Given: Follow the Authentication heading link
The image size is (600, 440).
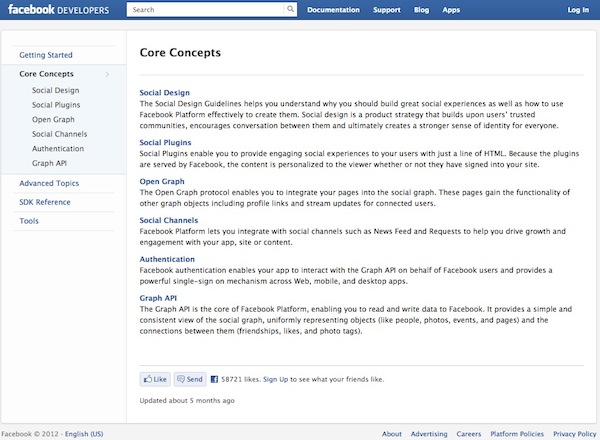Looking at the screenshot, I should (x=167, y=259).
